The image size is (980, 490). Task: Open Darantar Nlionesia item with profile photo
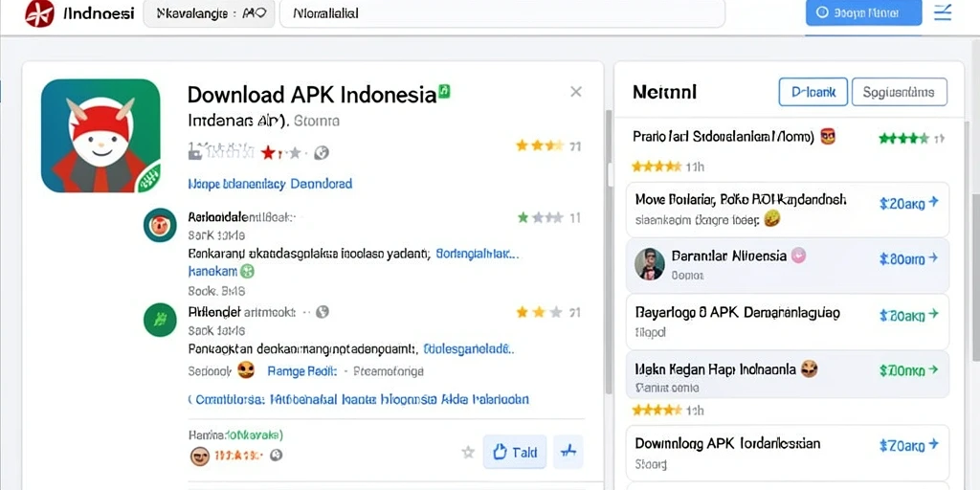(788, 264)
